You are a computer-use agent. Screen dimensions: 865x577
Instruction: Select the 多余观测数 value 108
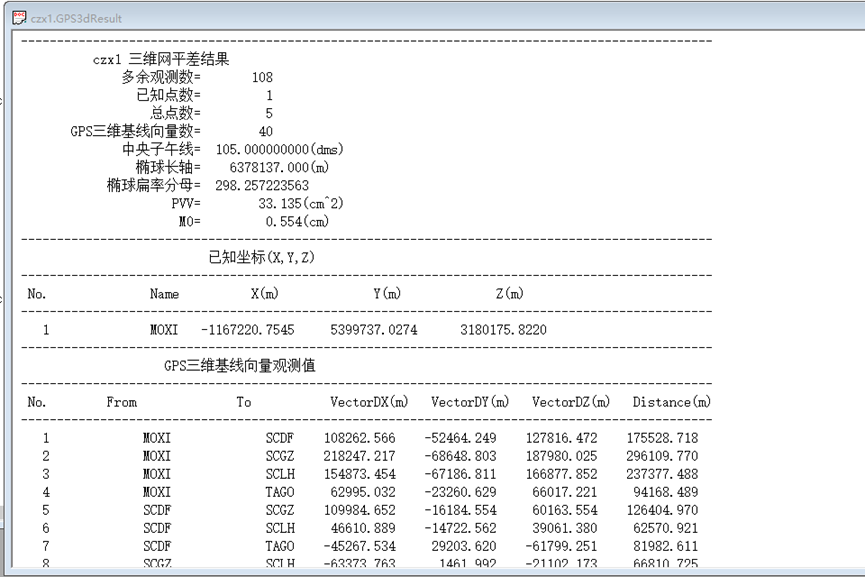click(260, 76)
